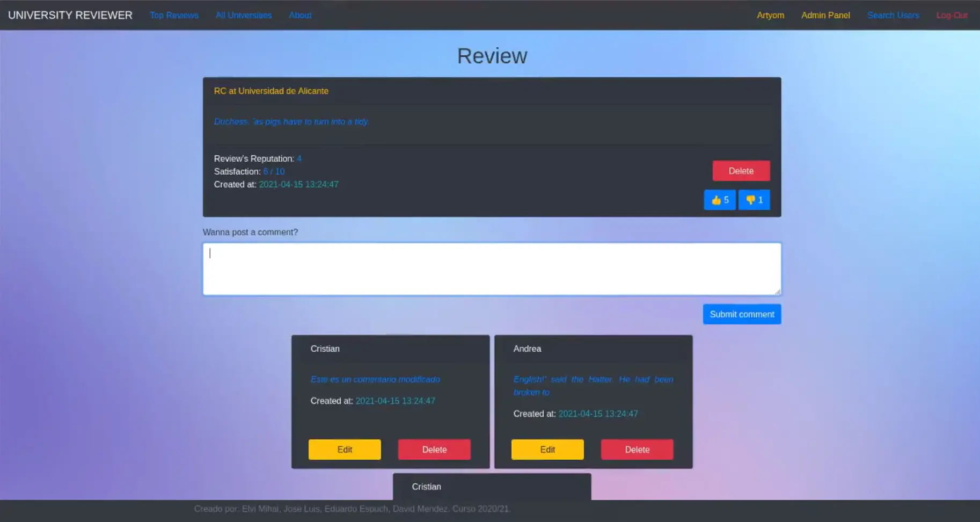The height and width of the screenshot is (522, 980).
Task: Delete the review with red button
Action: pyautogui.click(x=741, y=171)
